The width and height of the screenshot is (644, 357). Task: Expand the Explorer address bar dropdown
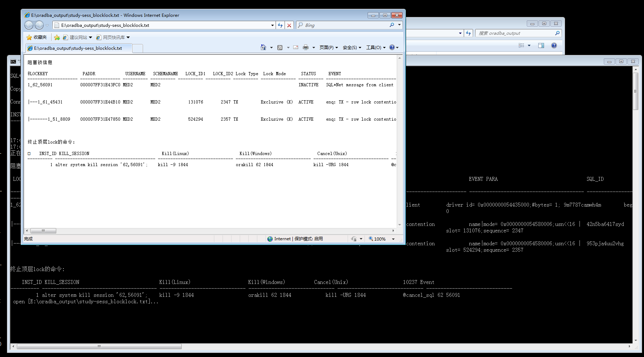tap(460, 33)
